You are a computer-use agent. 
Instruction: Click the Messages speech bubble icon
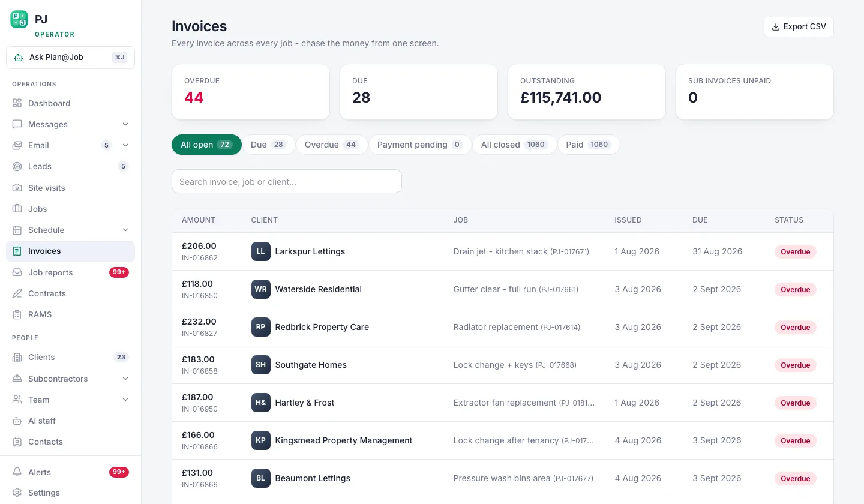click(x=17, y=124)
